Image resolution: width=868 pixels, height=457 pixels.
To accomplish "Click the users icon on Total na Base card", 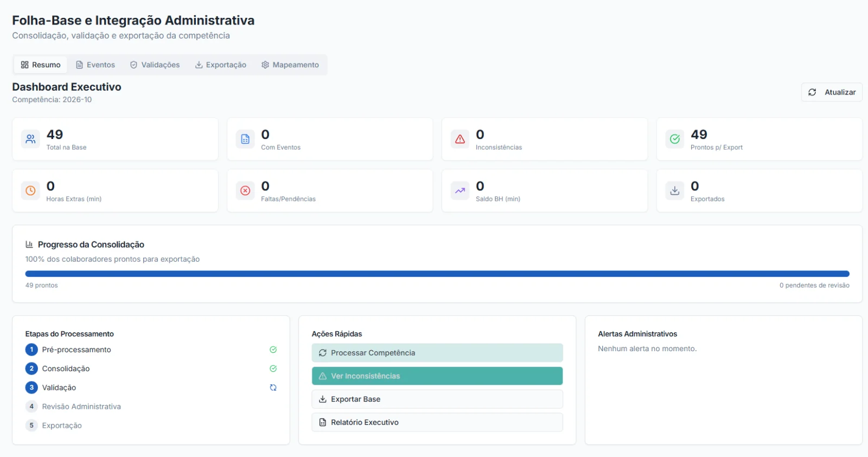I will 30,139.
